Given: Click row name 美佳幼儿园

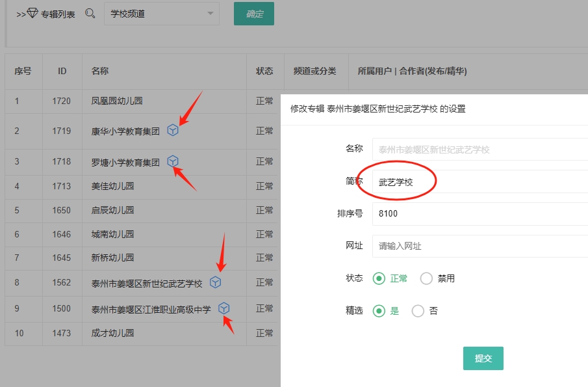Looking at the screenshot, I should pos(112,186).
